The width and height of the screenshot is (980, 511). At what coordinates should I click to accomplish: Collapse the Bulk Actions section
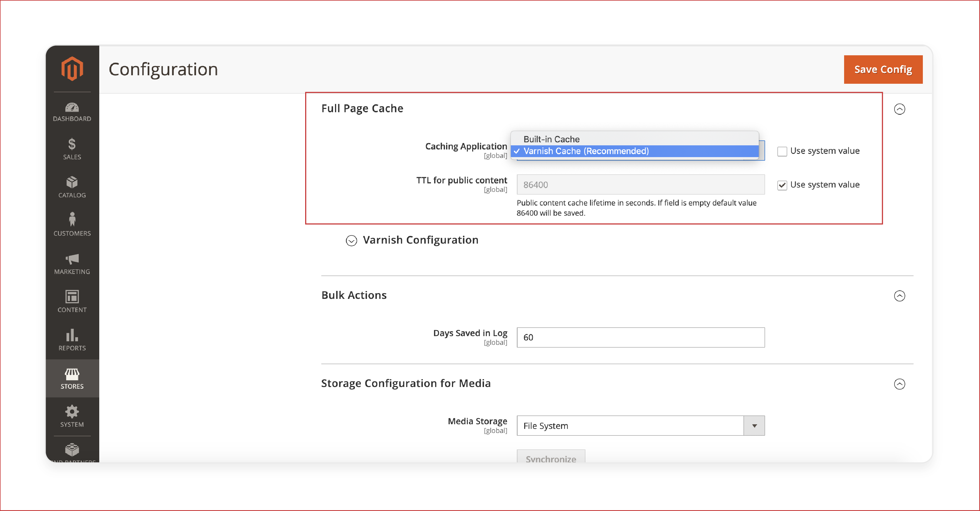[899, 296]
